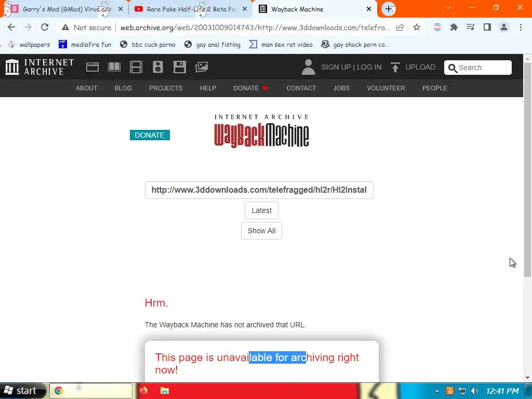Click the teal DONATE button
The width and height of the screenshot is (532, 399).
150,135
